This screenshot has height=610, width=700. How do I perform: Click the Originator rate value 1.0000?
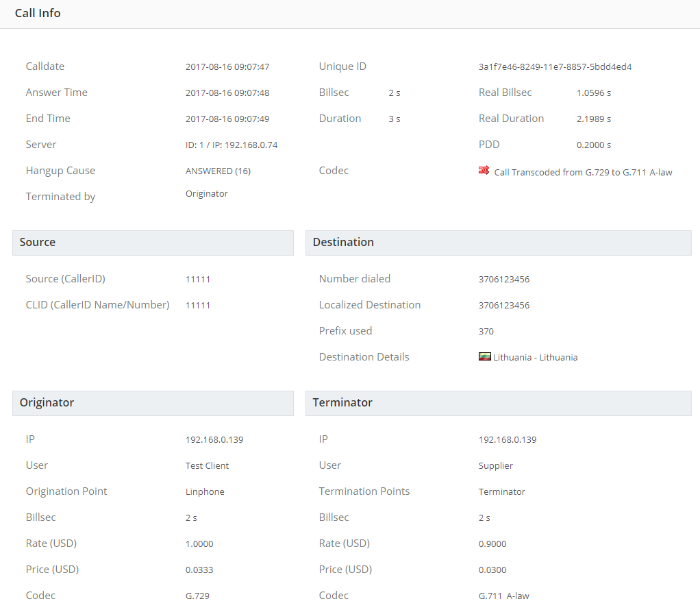(199, 544)
